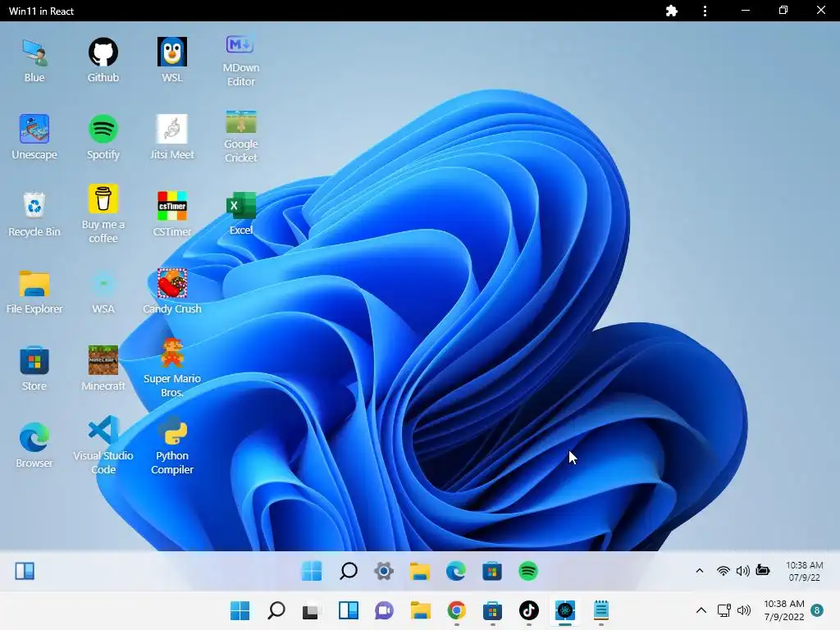Open the host clock showing 7/9/2022
Image resolution: width=840 pixels, height=630 pixels.
pos(783,610)
